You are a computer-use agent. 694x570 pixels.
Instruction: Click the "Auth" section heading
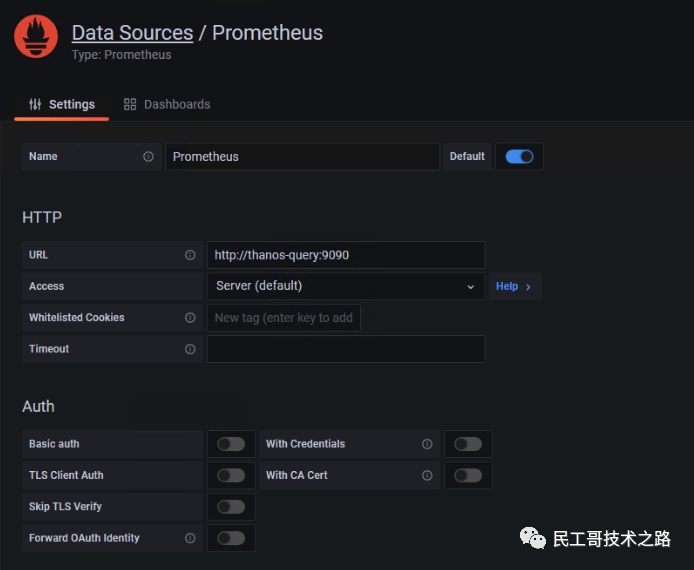pyautogui.click(x=39, y=406)
